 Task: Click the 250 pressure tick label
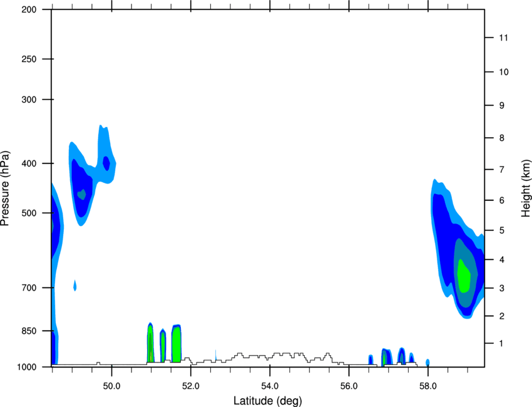pyautogui.click(x=29, y=59)
